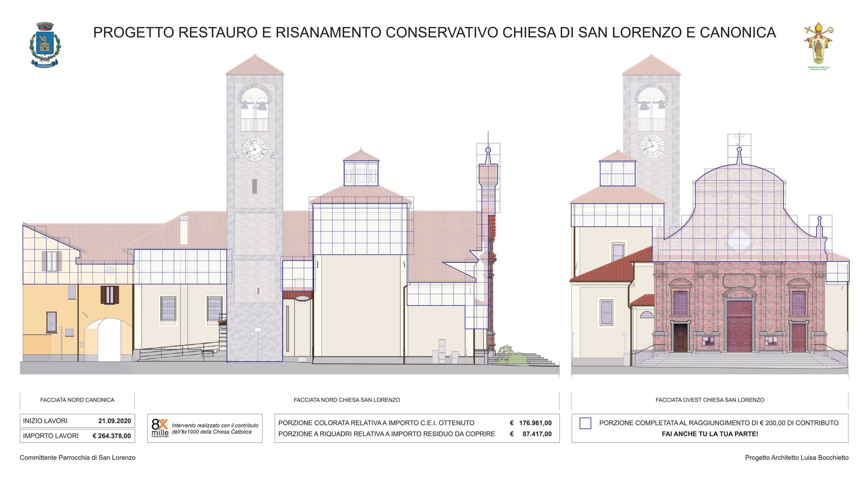Click the amount '€ 264.378,00'
This screenshot has height=487, width=868.
click(x=112, y=436)
